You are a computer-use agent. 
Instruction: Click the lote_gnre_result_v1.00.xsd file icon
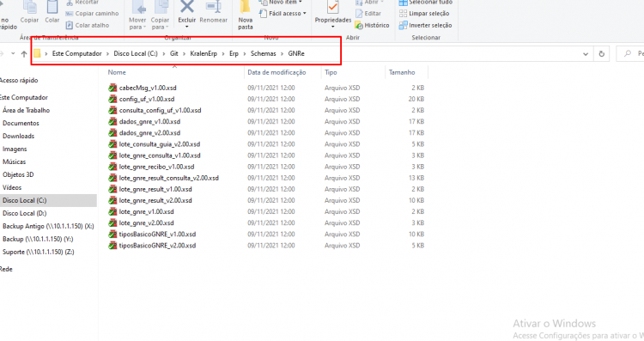point(112,190)
